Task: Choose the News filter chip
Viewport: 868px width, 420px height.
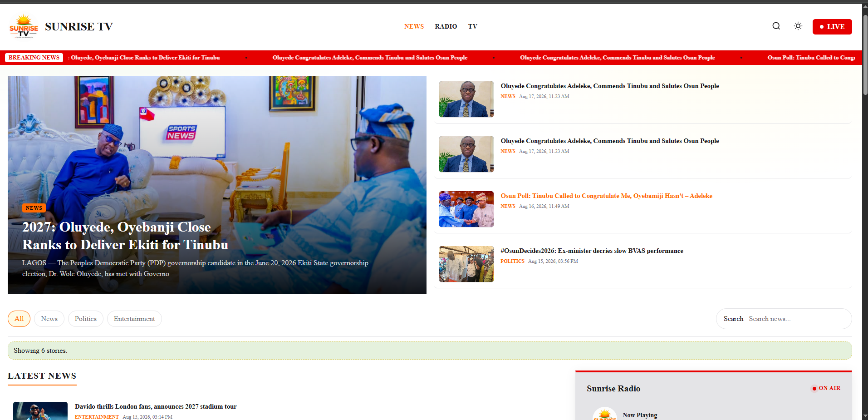Action: pos(49,319)
